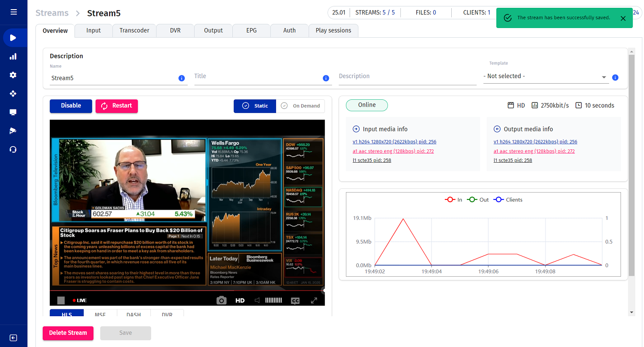Click the bitrate chart icon near 2750kbit/s
This screenshot has width=644, height=347.
535,105
